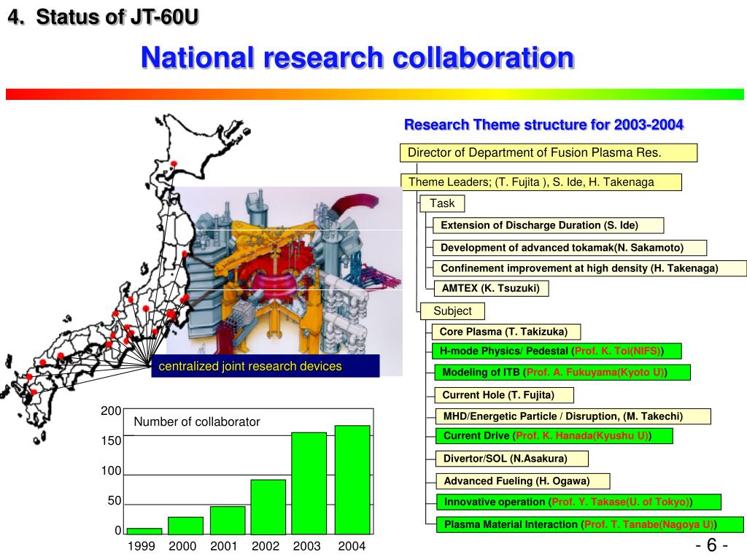Click the green 'Current Drive' box
Image resolution: width=747 pixels, height=560 pixels.
coord(554,436)
